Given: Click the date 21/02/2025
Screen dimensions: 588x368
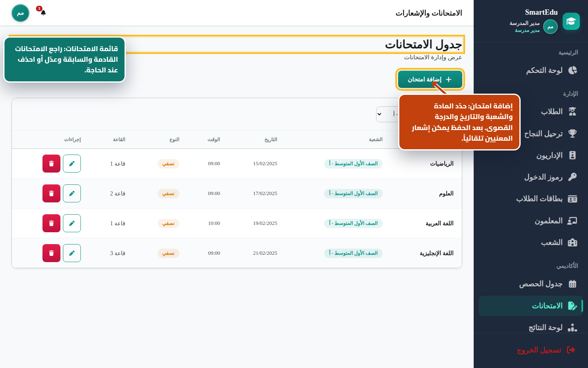Looking at the screenshot, I should 265,253.
